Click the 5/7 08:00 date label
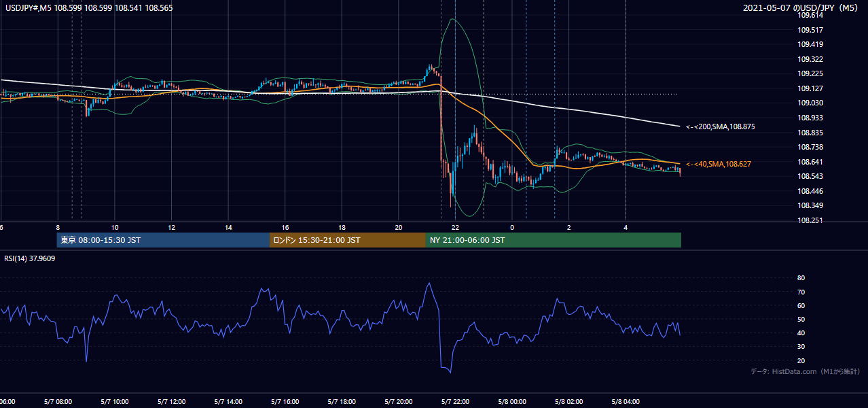Viewport: 868px width, 408px height. click(x=58, y=402)
